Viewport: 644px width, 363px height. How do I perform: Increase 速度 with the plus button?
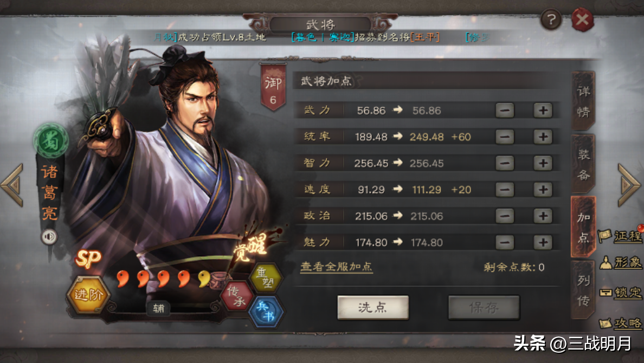tap(543, 189)
